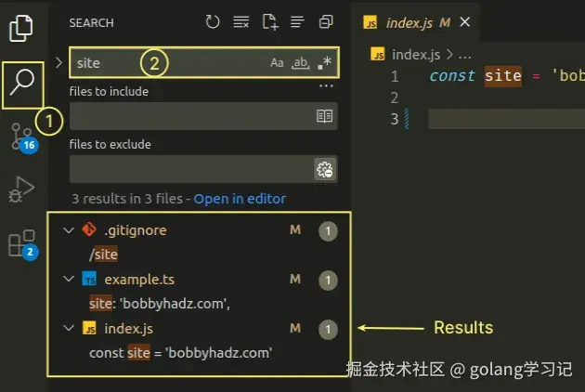585x392 pixels.
Task: Click the const keyword in the editor
Action: (452, 76)
